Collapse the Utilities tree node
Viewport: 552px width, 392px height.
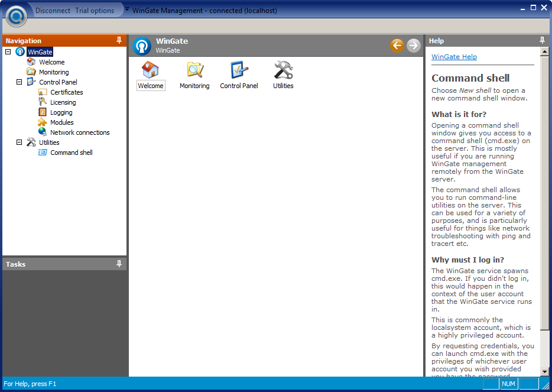20,142
